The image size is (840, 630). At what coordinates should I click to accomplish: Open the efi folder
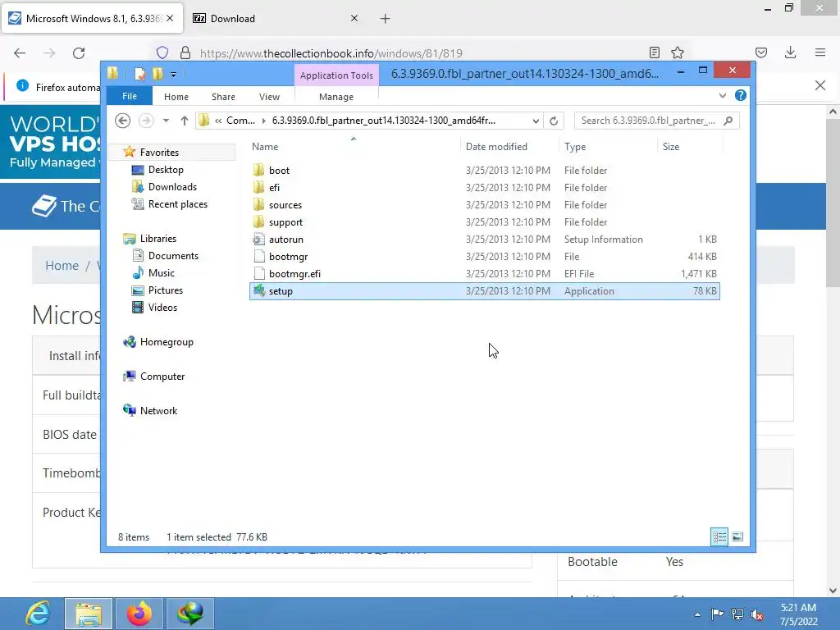pos(274,188)
